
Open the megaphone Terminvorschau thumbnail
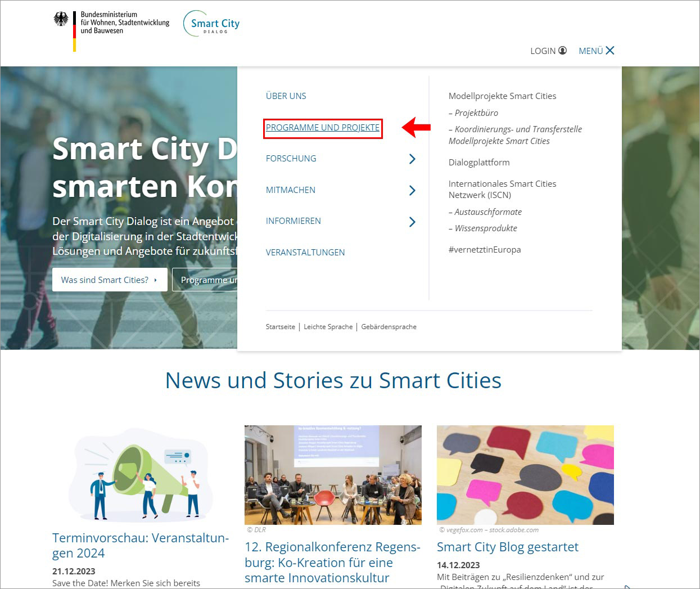[x=141, y=475]
